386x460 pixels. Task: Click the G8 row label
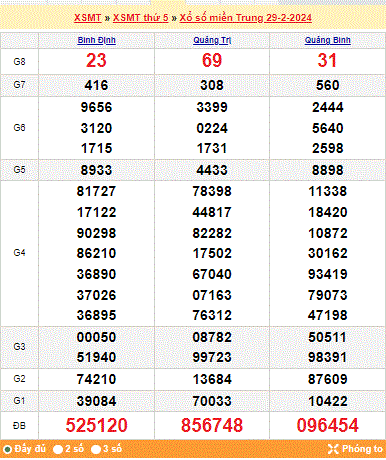[19, 61]
